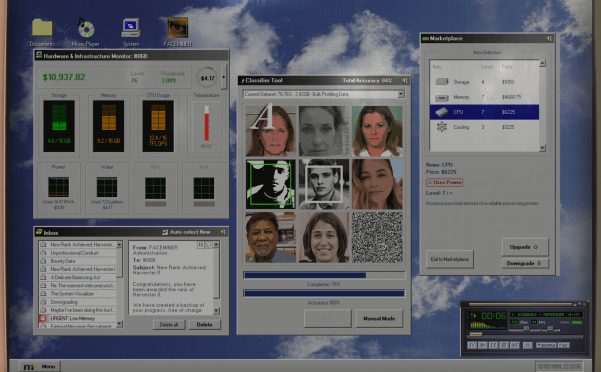Click the Upgrade button

pyautogui.click(x=525, y=247)
